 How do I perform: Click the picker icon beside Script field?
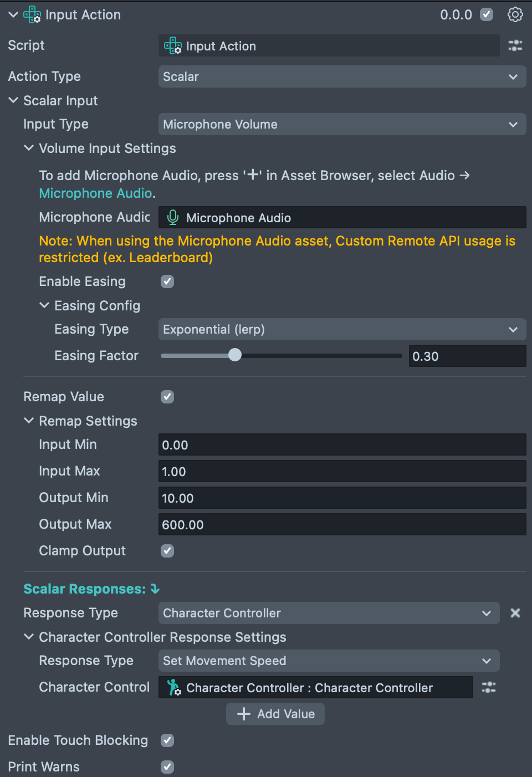pyautogui.click(x=515, y=45)
